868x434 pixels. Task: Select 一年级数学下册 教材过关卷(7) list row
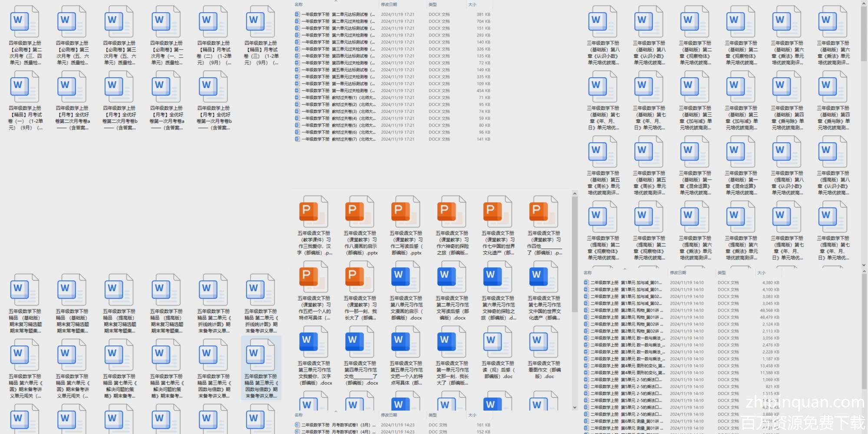click(339, 139)
